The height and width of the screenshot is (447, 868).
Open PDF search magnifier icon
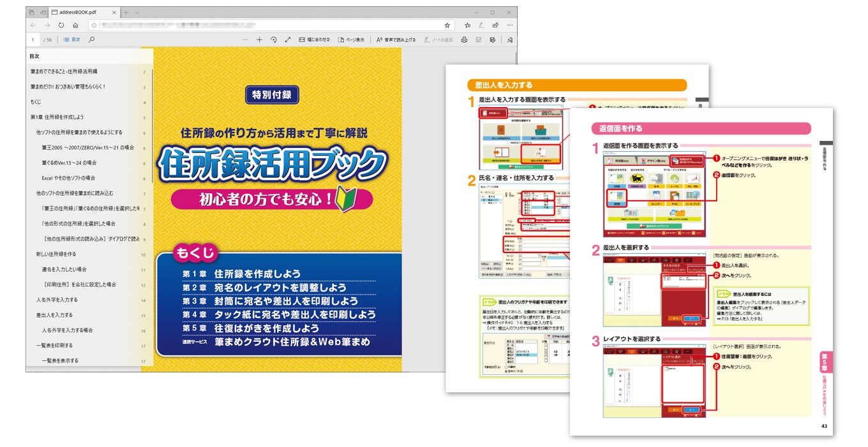[x=92, y=40]
